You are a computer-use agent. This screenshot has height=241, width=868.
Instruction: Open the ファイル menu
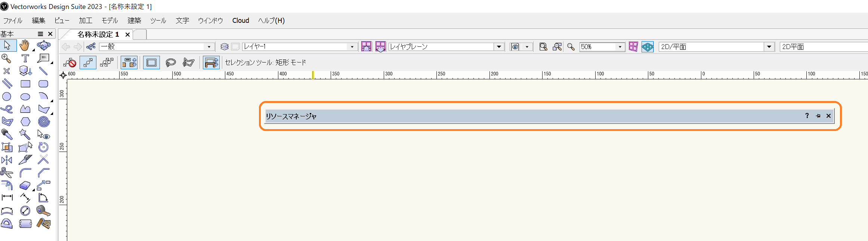point(13,21)
